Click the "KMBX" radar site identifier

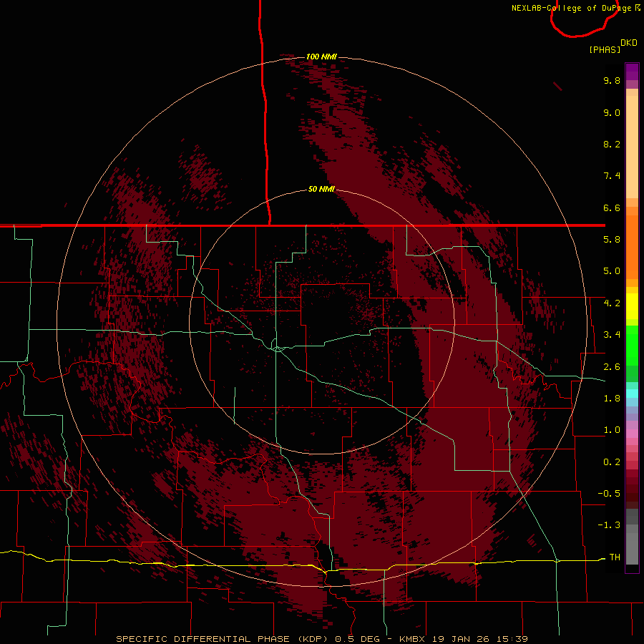point(412,639)
